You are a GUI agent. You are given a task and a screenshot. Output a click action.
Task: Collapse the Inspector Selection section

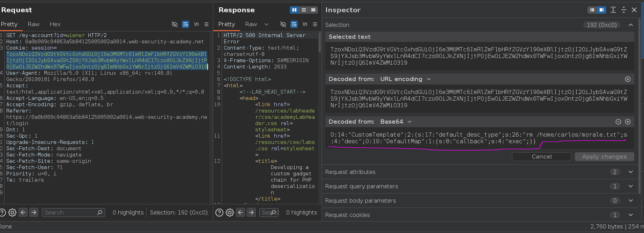point(631,25)
